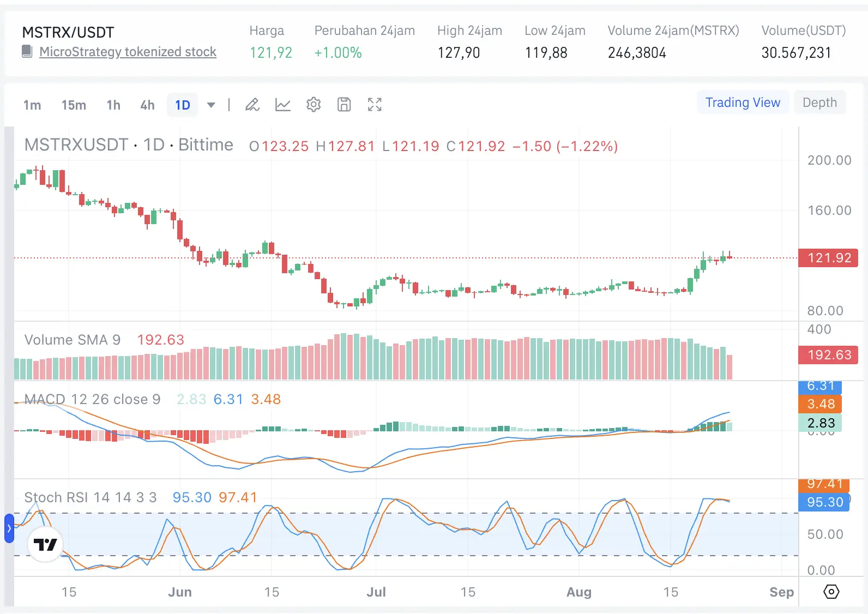Click the Volume(USDT) value 30.567,231
This screenshot has width=868, height=614.
797,53
